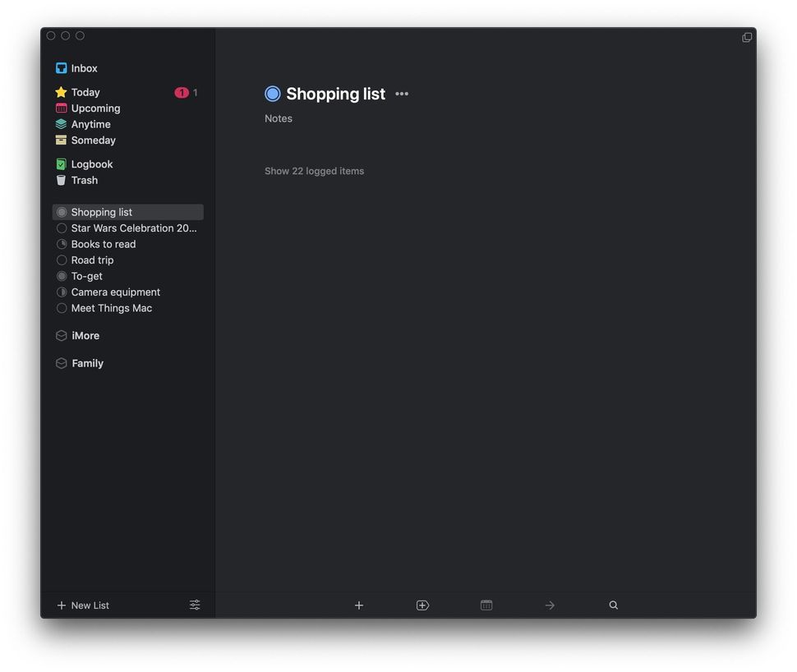Open the Inbox
The height and width of the screenshot is (672, 797).
point(84,68)
